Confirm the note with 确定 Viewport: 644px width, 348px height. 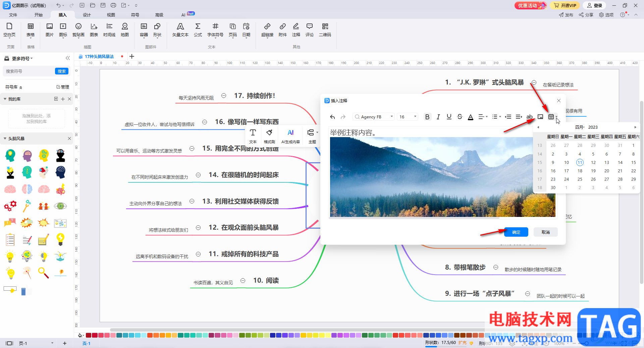pos(516,232)
